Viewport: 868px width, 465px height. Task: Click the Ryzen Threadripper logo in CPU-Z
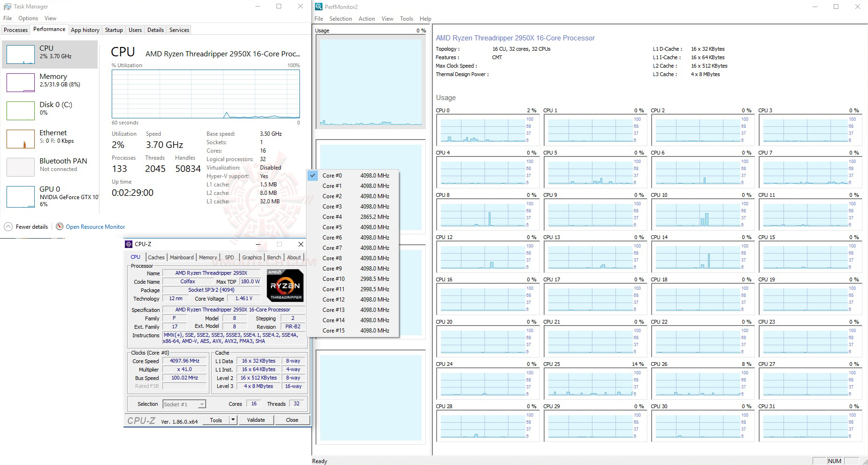[x=285, y=285]
